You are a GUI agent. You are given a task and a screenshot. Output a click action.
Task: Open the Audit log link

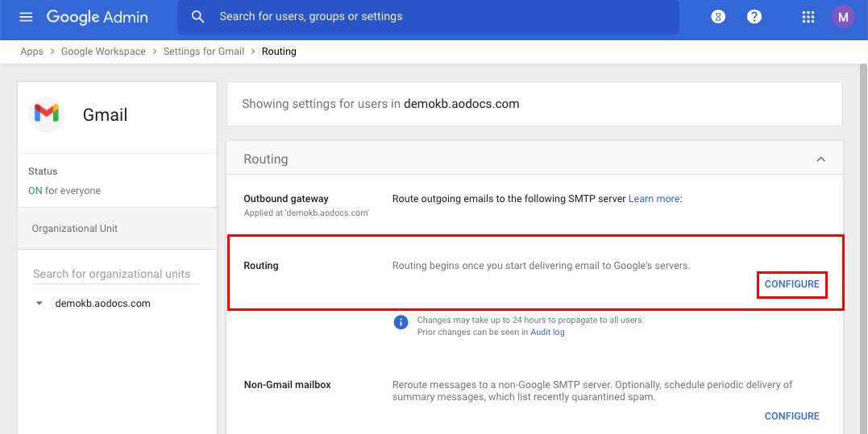[547, 333]
